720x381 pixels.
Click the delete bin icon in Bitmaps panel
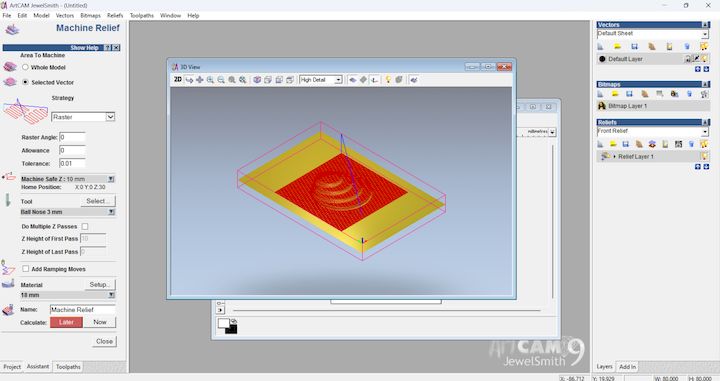point(689,94)
